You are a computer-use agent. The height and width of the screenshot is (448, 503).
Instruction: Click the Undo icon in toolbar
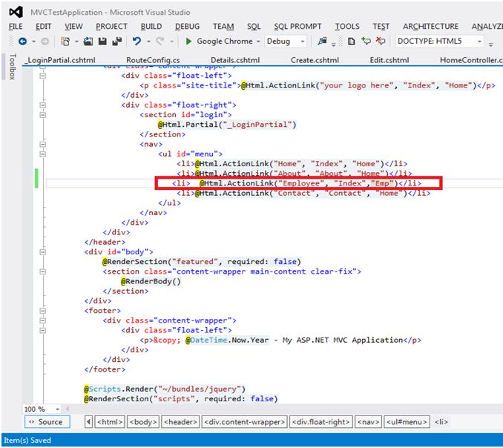(x=137, y=42)
